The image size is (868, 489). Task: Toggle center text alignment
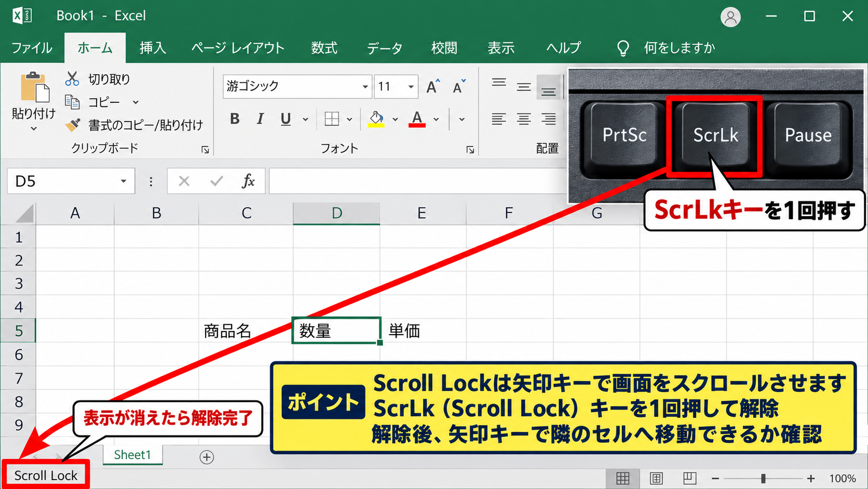coord(523,119)
